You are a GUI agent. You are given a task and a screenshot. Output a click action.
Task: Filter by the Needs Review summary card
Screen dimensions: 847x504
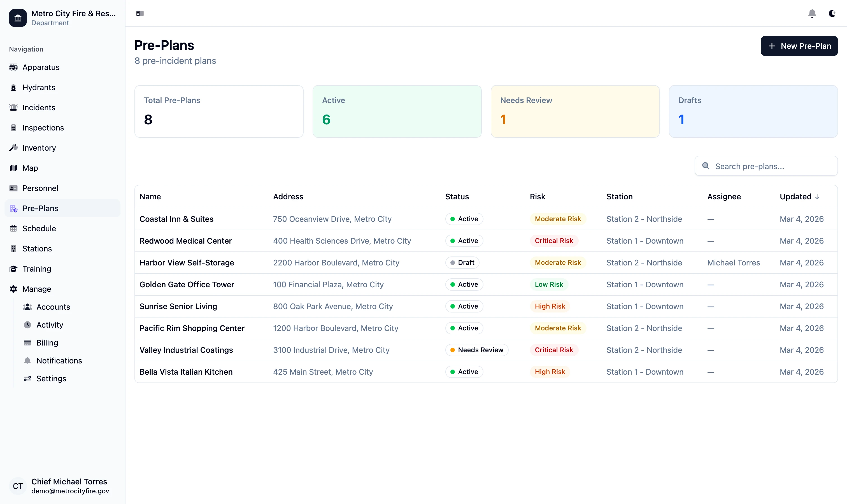pos(575,111)
